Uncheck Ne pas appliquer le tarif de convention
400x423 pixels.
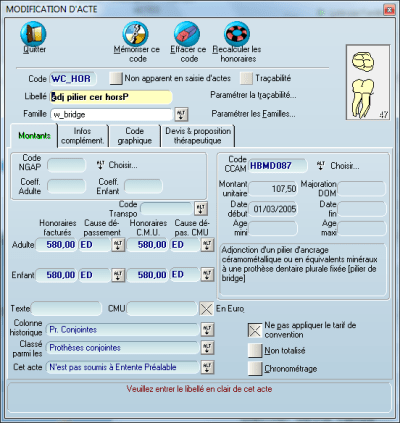click(x=255, y=330)
